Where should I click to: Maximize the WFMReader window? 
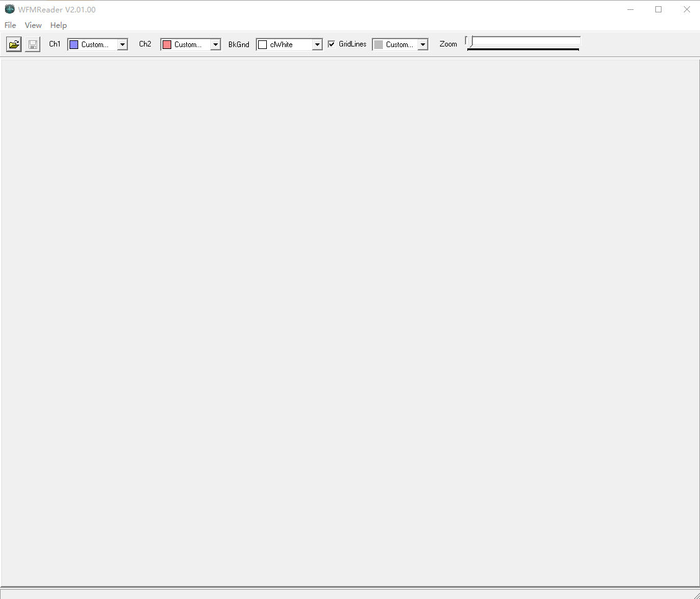658,9
